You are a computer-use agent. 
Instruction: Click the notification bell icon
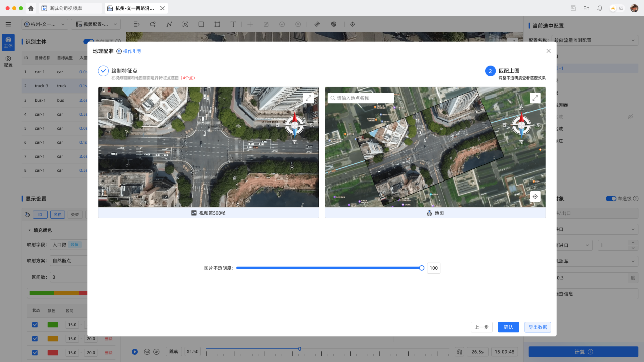[600, 8]
